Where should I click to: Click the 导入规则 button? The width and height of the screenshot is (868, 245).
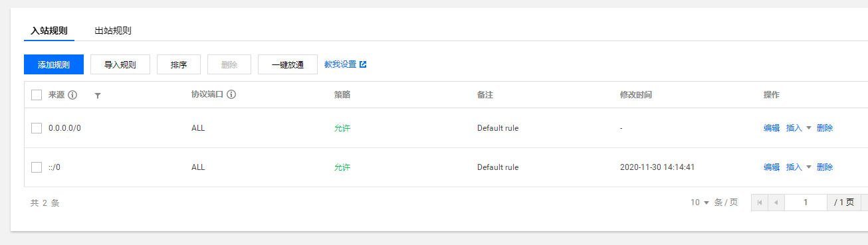coord(120,64)
